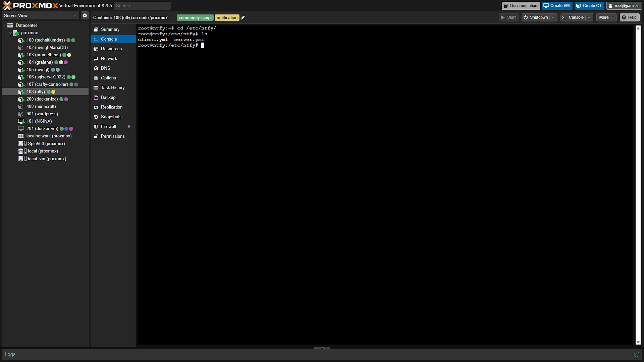
Task: Click VM monitor icon for 201 (docker-vm)
Action: pyautogui.click(x=21, y=129)
